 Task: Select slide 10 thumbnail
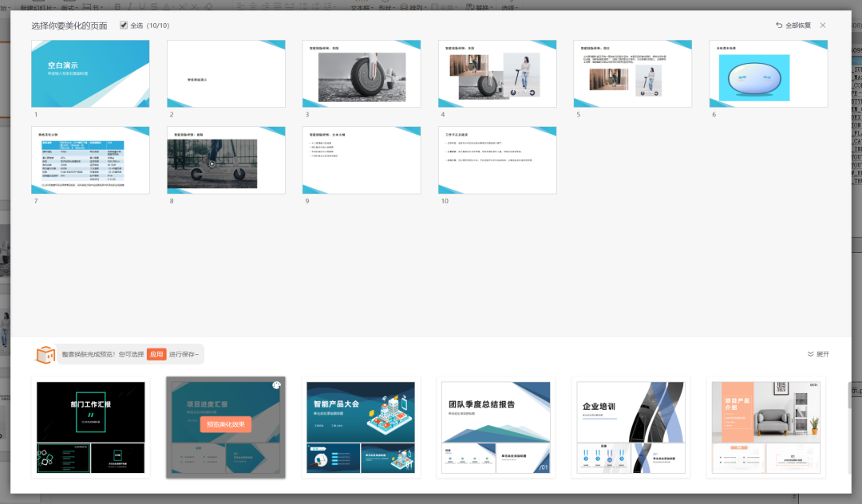click(497, 160)
